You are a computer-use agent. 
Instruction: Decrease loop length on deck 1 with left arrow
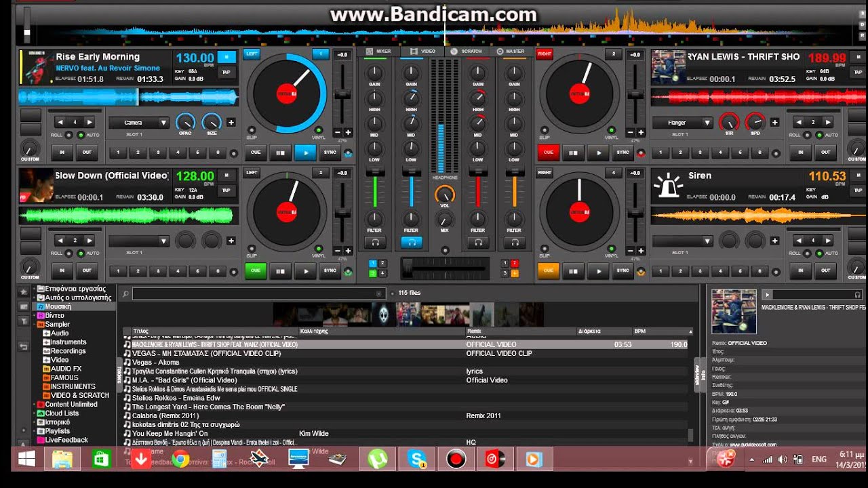(61, 122)
